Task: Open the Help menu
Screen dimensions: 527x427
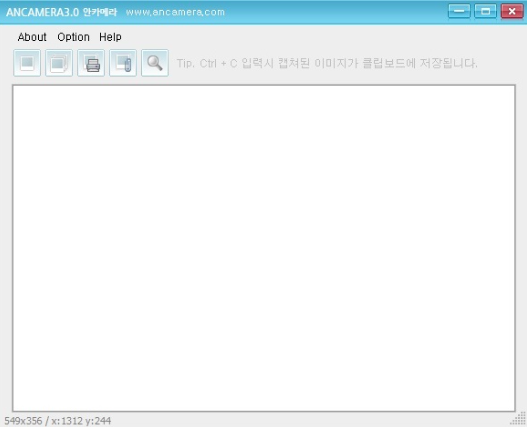Action: 110,37
